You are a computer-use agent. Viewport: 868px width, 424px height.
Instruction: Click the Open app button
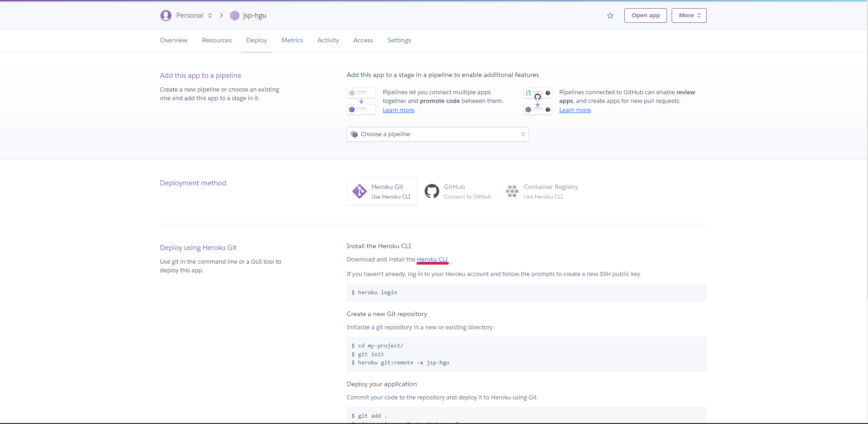[645, 15]
